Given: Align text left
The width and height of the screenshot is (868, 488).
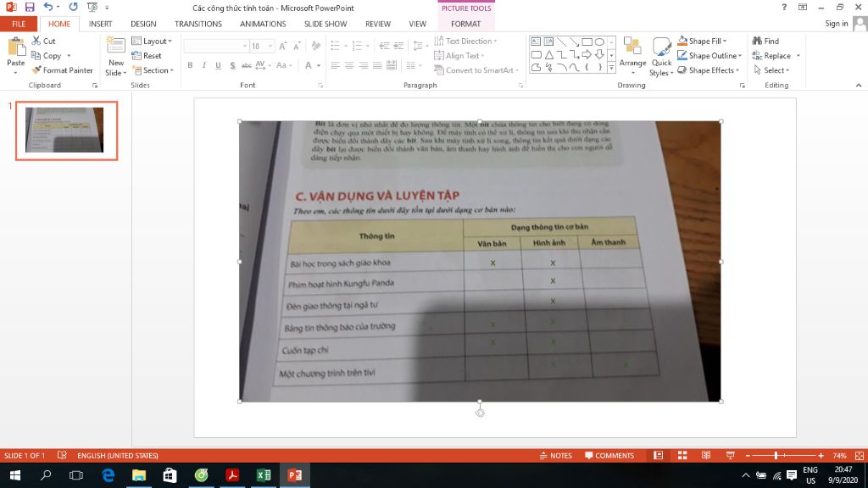Looking at the screenshot, I should tap(335, 65).
